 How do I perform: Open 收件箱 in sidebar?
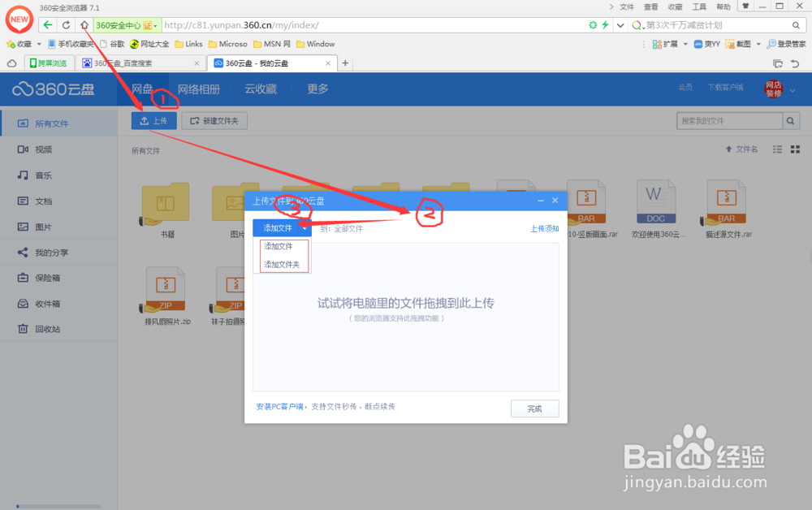[x=59, y=304]
